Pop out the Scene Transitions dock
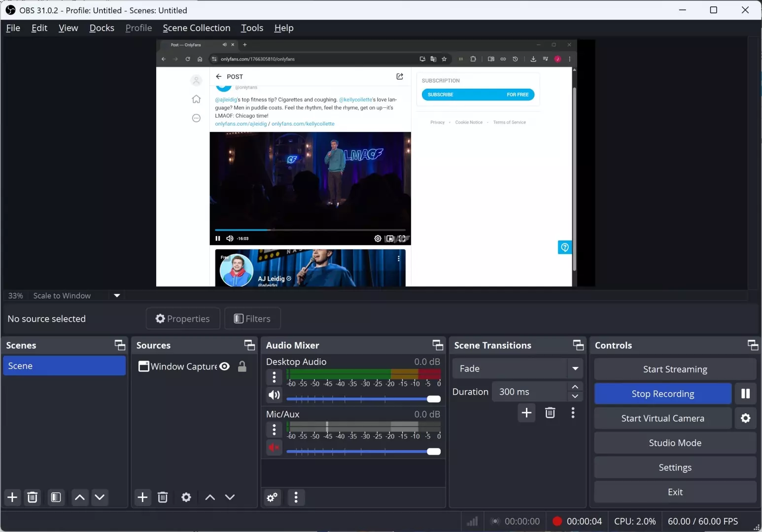 pos(578,345)
